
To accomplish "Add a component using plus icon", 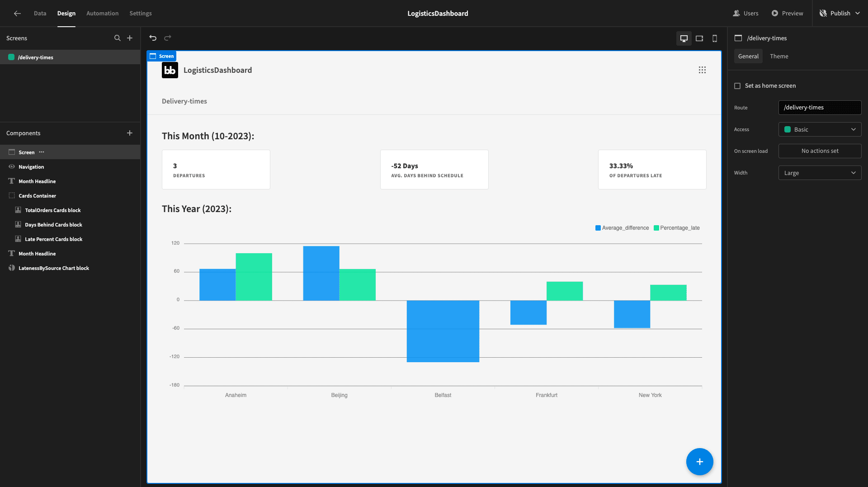I will tap(130, 133).
